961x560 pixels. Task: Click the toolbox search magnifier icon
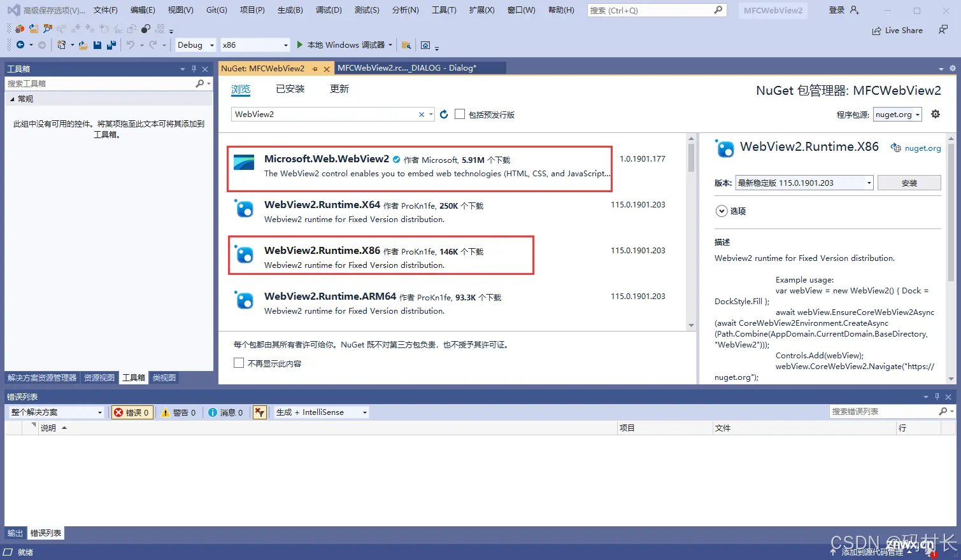200,83
